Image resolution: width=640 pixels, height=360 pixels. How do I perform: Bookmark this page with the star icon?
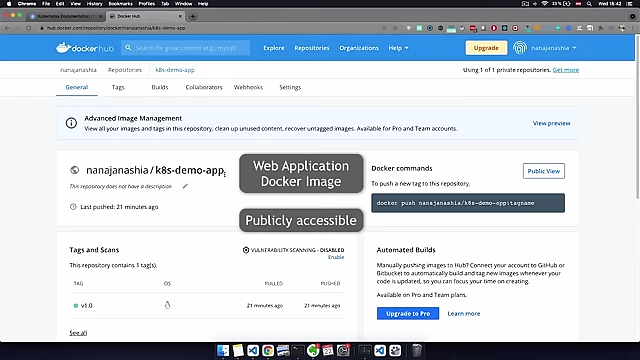click(x=395, y=28)
